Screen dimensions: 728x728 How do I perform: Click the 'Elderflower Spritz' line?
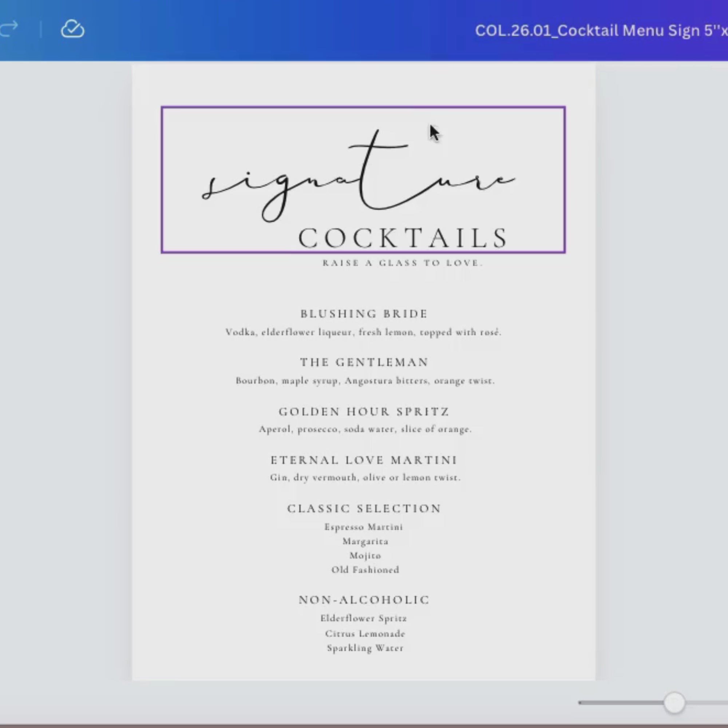point(364,619)
